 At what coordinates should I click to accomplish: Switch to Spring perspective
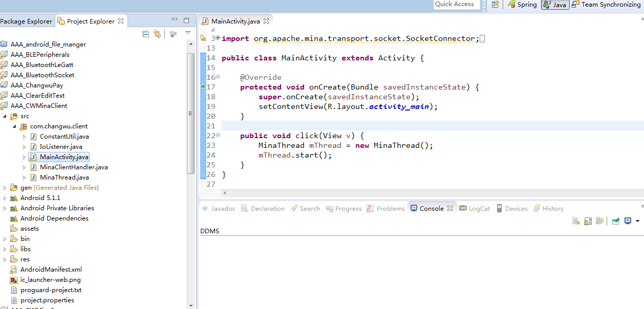pyautogui.click(x=522, y=5)
